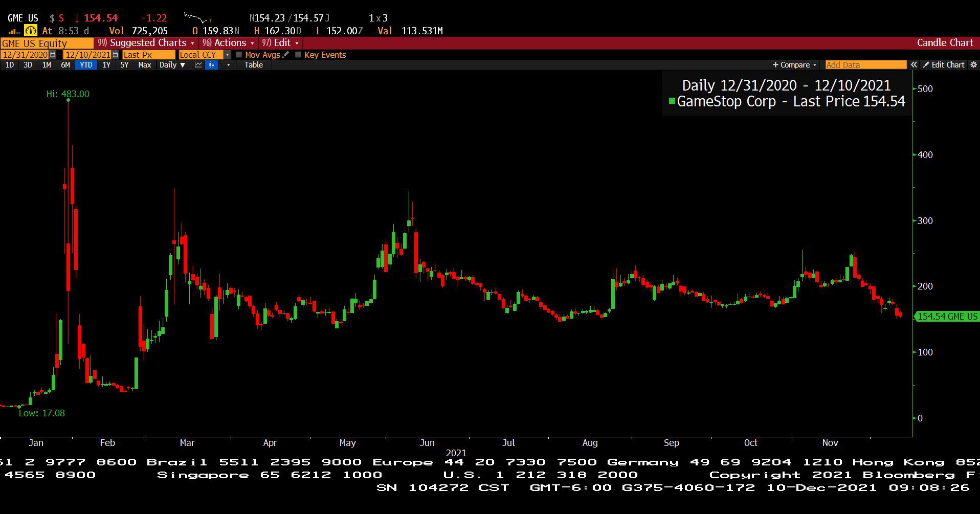Click the Nov month label on x-axis

(x=830, y=443)
